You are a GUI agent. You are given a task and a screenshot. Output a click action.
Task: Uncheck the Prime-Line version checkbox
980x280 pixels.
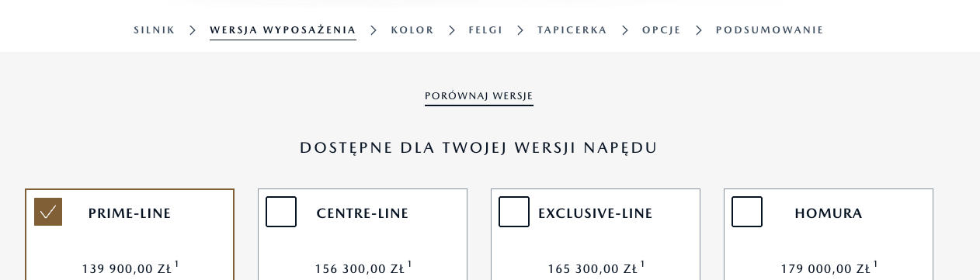[48, 212]
